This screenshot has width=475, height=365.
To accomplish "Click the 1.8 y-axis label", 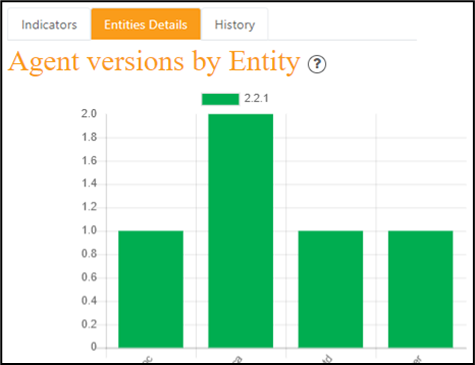I will (89, 137).
